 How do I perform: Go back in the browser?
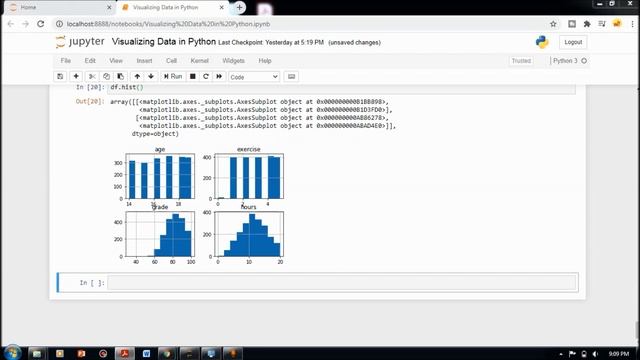[11, 24]
